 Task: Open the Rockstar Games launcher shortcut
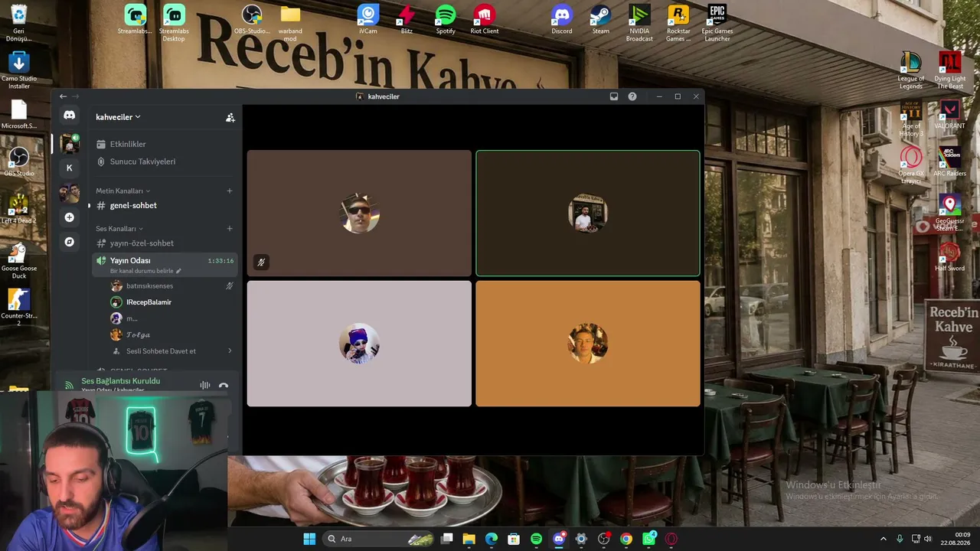[678, 23]
